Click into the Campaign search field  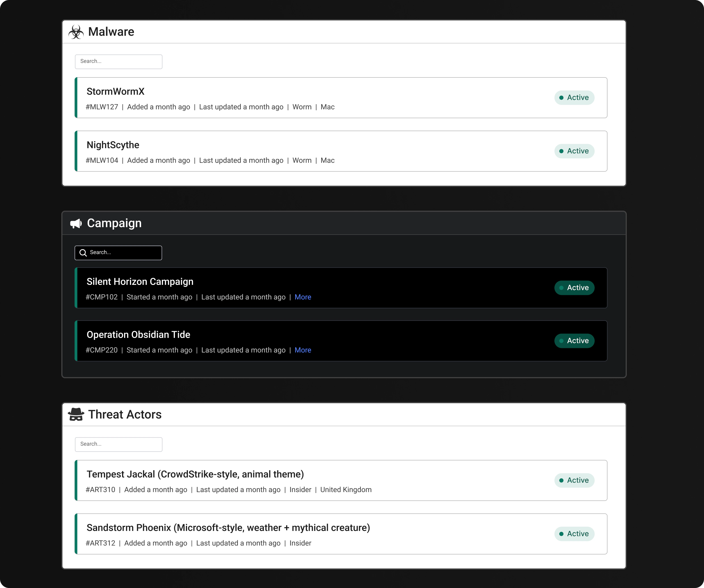click(124, 253)
